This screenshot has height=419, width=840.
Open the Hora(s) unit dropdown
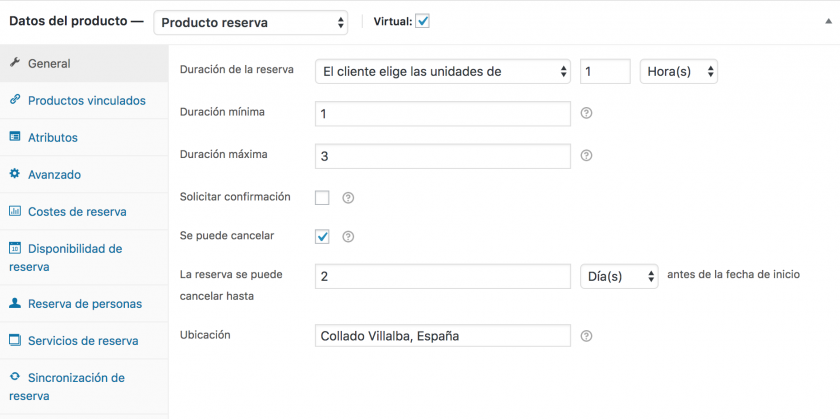pos(679,71)
